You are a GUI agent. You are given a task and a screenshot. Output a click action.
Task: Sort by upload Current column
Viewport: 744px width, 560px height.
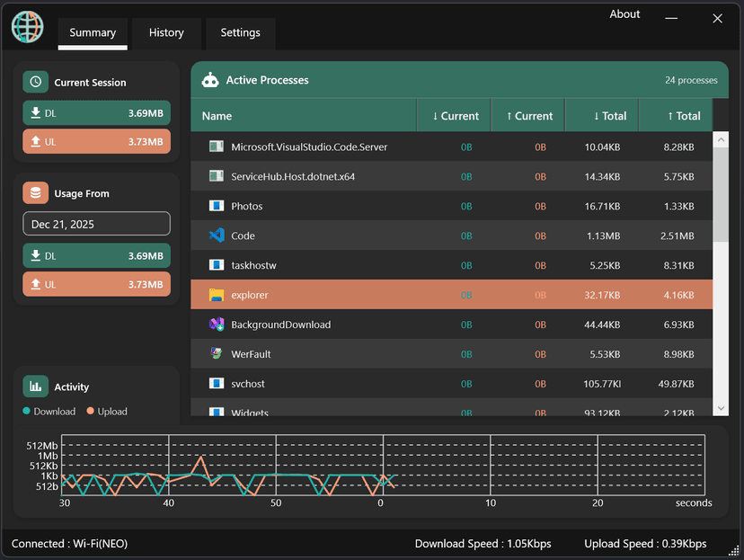528,115
